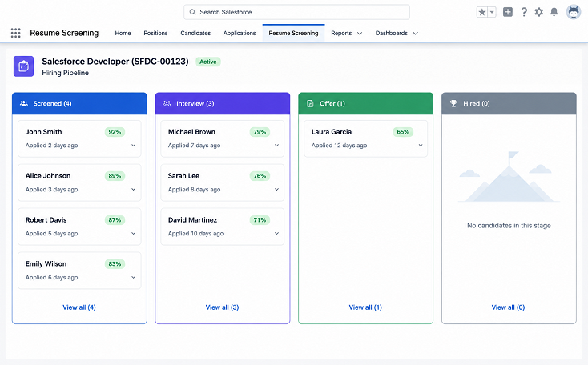
Task: Click Emily Wilson's 83% score badge
Action: pos(115,264)
